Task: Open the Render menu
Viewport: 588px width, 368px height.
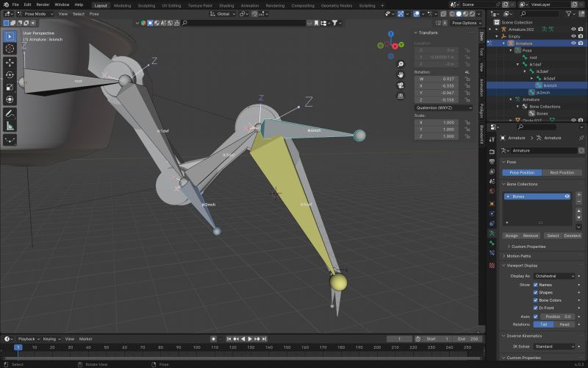Action: [x=43, y=4]
